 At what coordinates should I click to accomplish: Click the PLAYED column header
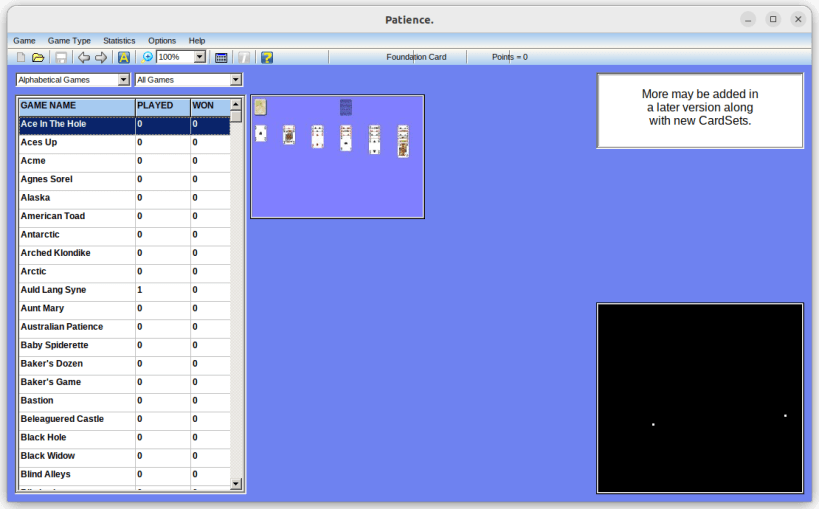pyautogui.click(x=163, y=106)
